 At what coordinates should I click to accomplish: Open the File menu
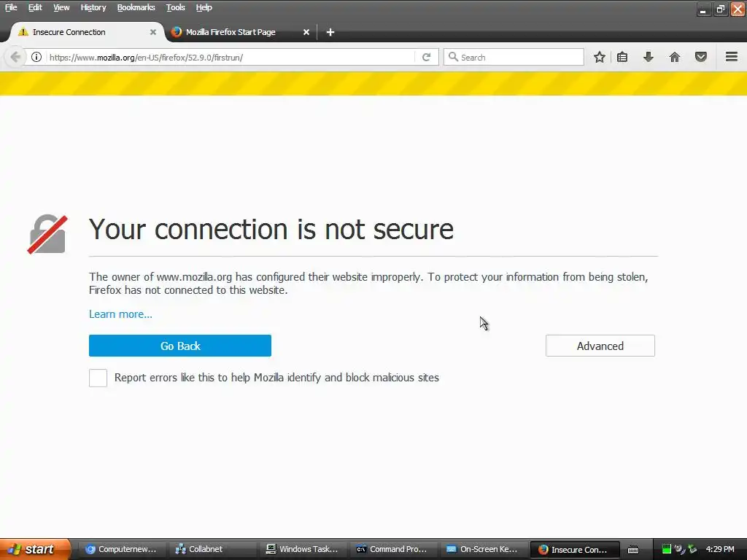pyautogui.click(x=11, y=7)
